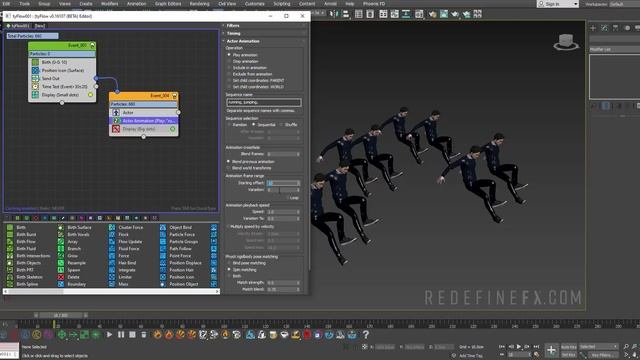The width and height of the screenshot is (640, 360).
Task: Open the Modifiers menu
Action: click(109, 4)
